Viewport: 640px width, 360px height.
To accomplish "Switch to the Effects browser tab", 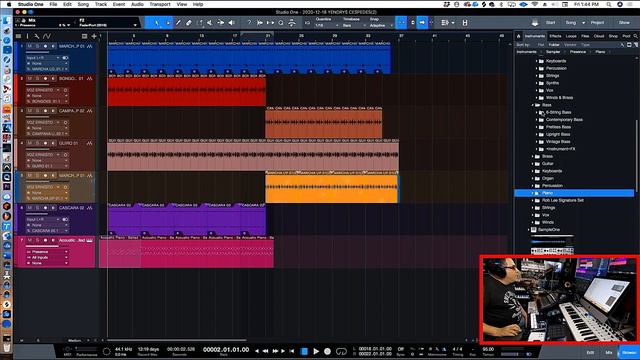I will [555, 36].
